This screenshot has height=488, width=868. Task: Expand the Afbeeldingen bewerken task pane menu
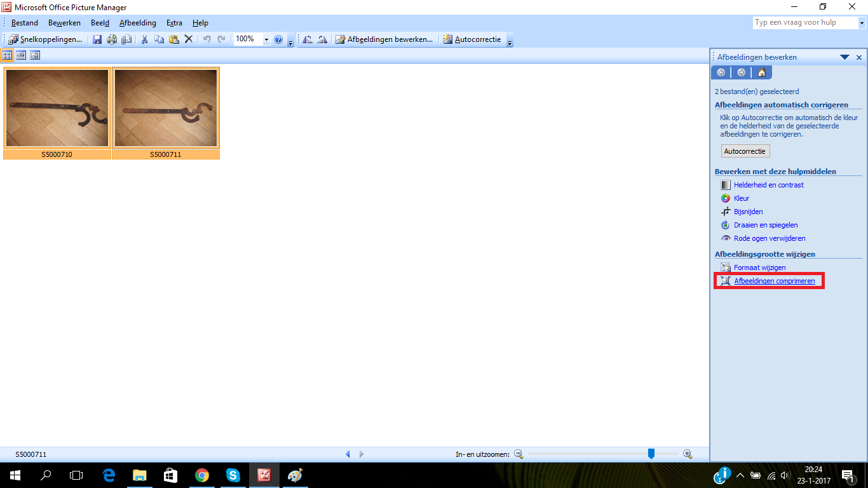[x=844, y=57]
